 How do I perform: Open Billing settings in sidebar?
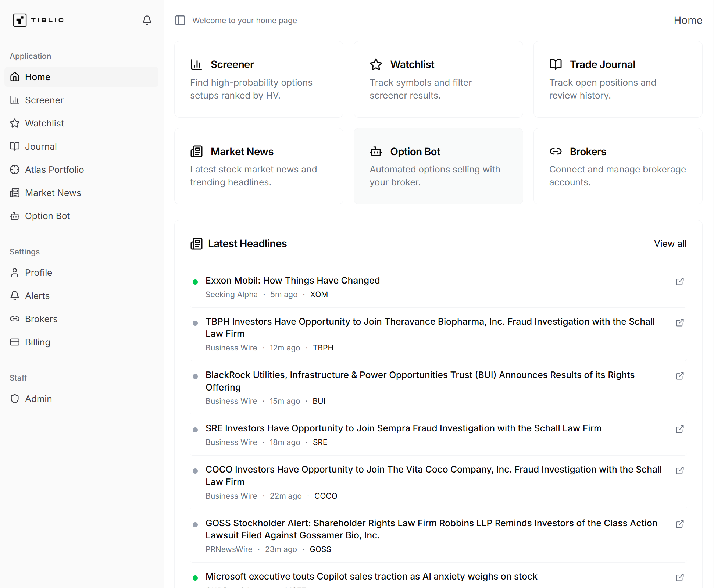[38, 342]
